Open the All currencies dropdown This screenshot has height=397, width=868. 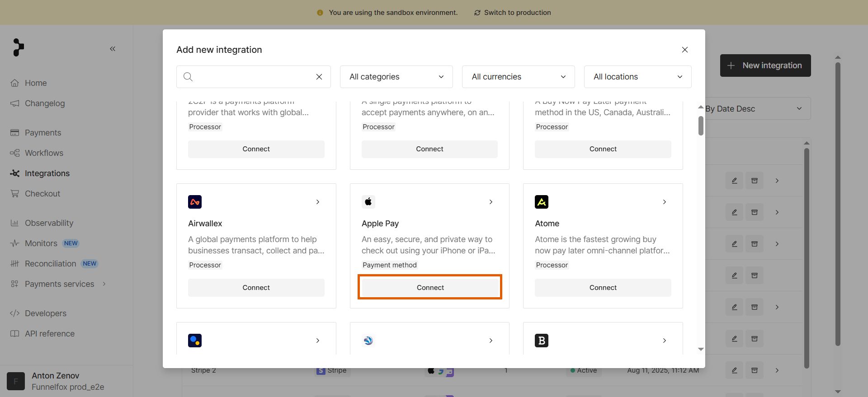[x=519, y=77]
